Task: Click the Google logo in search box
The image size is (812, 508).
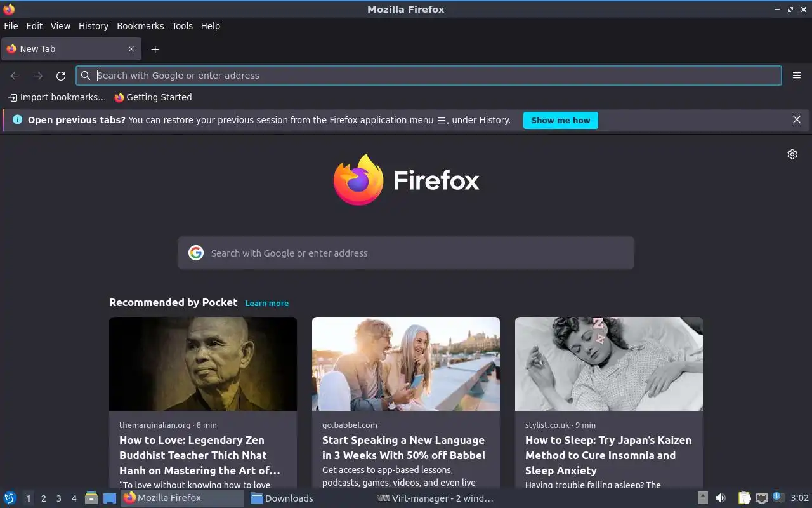Action: [196, 253]
